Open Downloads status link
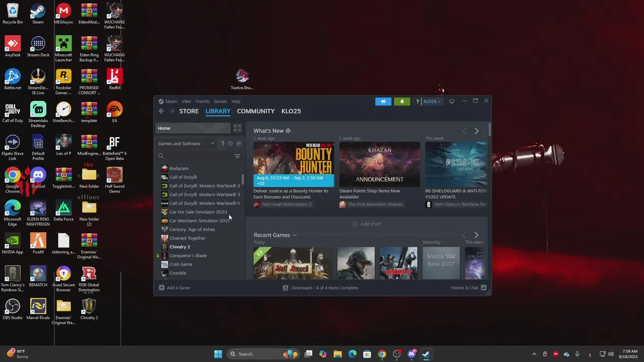Viewport: 644px width, 362px height. (320, 288)
